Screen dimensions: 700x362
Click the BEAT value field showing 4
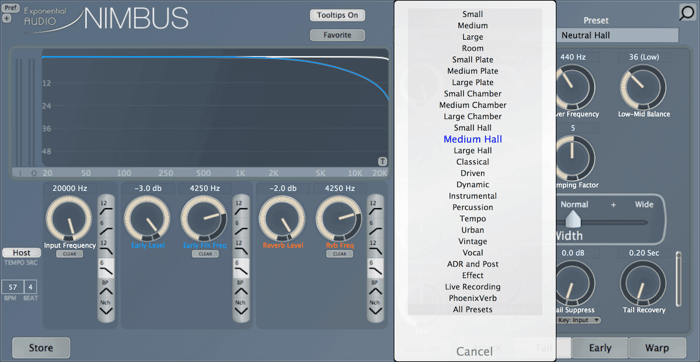point(31,287)
